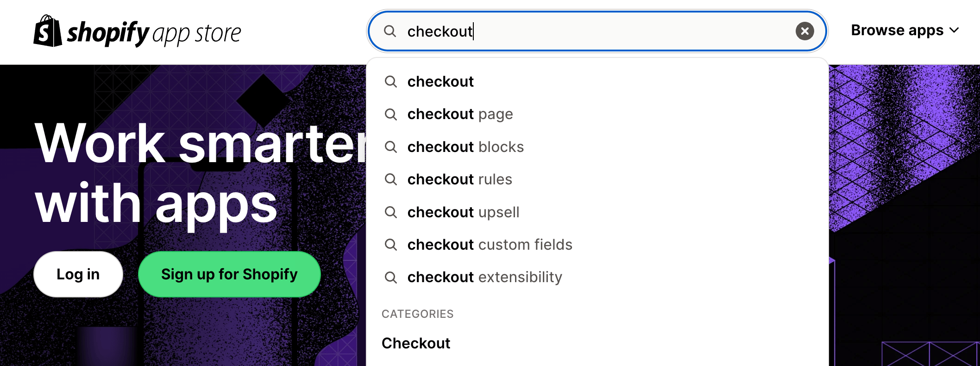Click search icon beside "checkout upsell"
Viewport: 980px width, 366px height.
pyautogui.click(x=391, y=212)
